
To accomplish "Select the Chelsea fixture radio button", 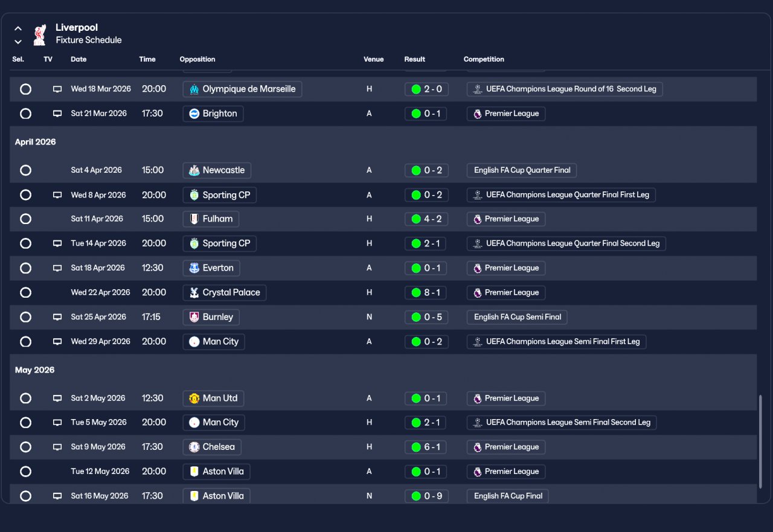I will 25,447.
